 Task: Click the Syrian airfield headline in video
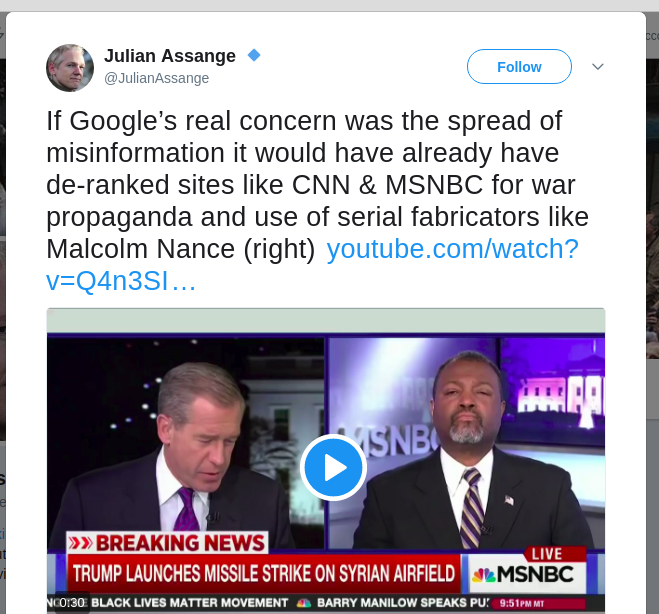click(x=264, y=574)
